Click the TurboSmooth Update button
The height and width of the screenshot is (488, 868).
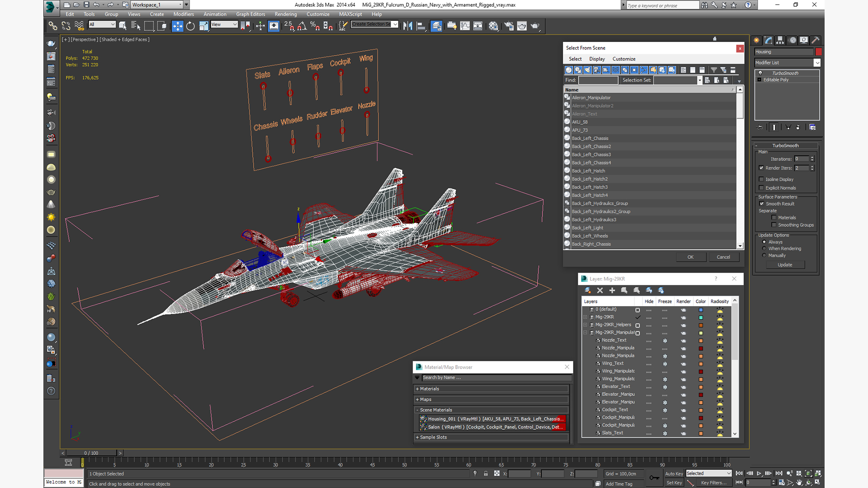pos(785,265)
